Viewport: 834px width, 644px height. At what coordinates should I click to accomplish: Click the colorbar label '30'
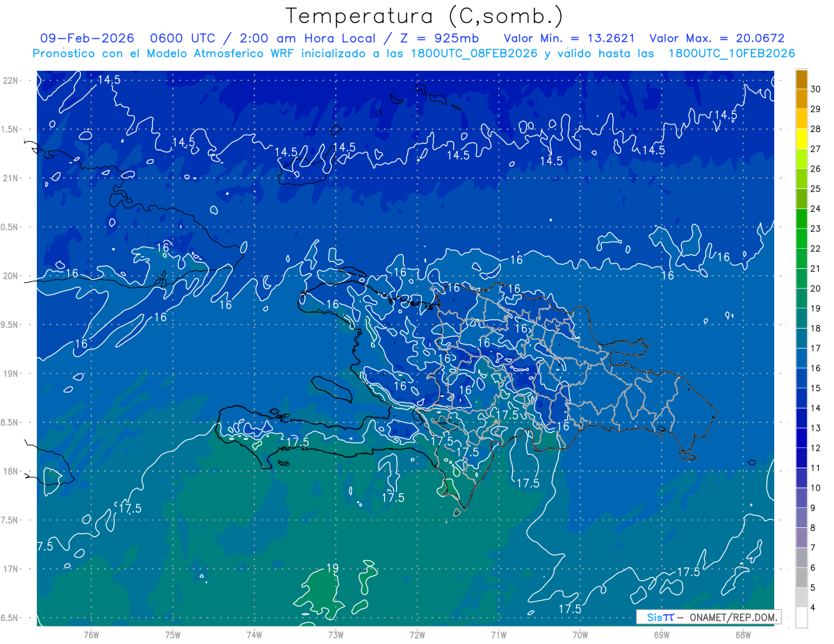pos(815,89)
